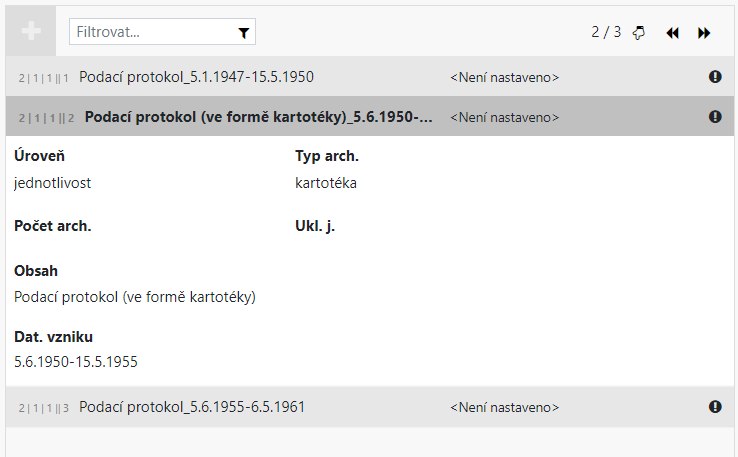The image size is (738, 457).
Task: Click the Obsah text value
Action: pos(135,297)
